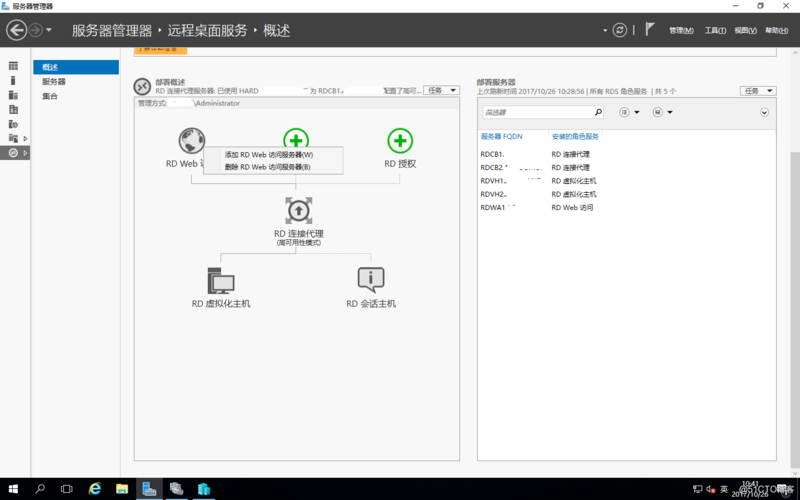Select the RDWA1 server row
This screenshot has width=800, height=500.
(627, 207)
